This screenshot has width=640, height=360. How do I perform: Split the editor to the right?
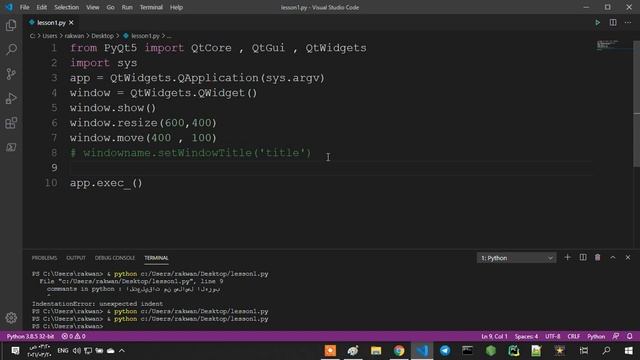(613, 23)
